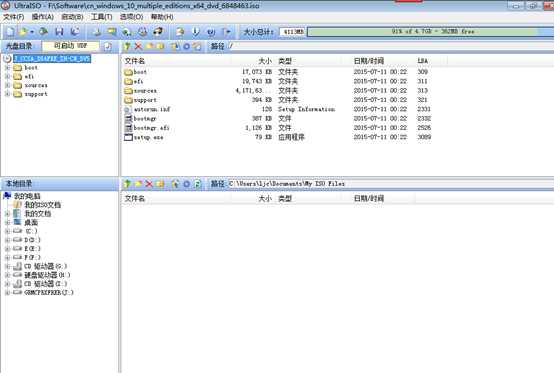
Task: Select 我的ISO文档 in local tree
Action: coord(42,205)
